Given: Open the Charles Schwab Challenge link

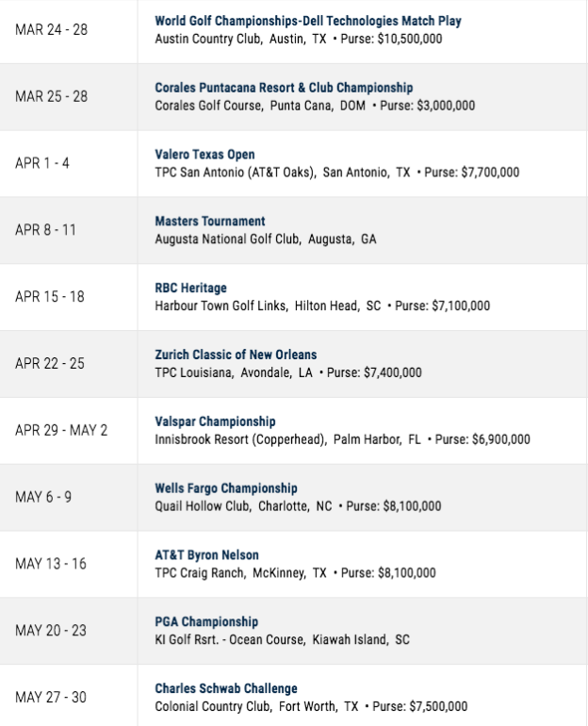Looking at the screenshot, I should (226, 688).
